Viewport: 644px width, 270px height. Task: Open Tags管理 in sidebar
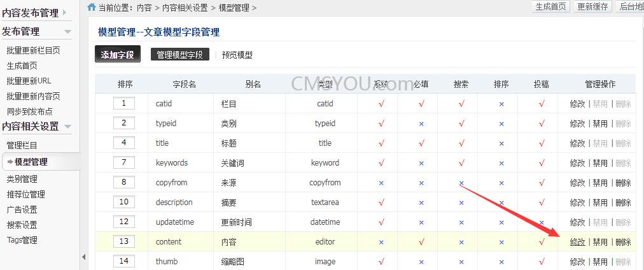click(x=22, y=240)
